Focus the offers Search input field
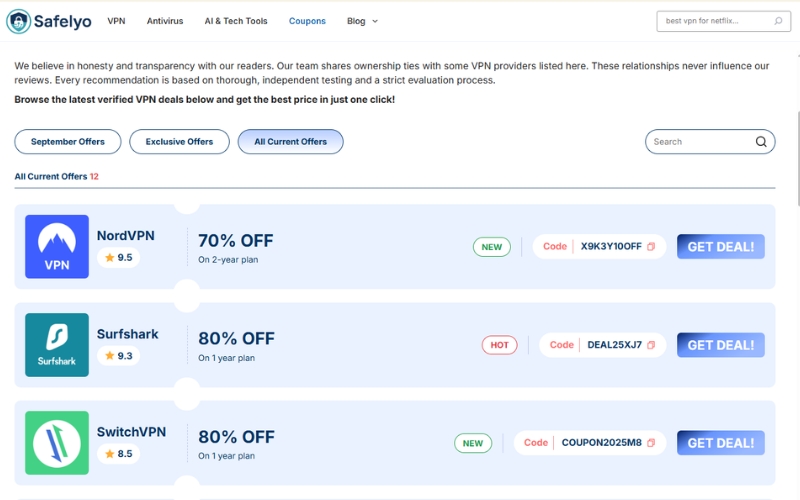This screenshot has height=500, width=800. 700,142
